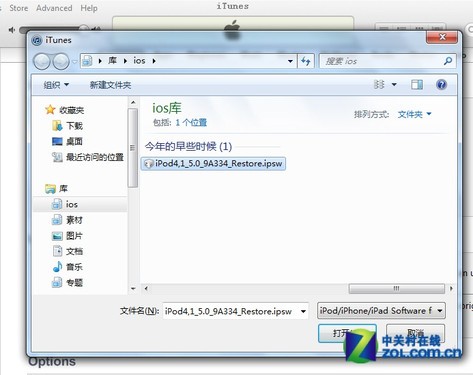Collapse the 今年的早些时候 group header
This screenshot has height=375, width=473.
point(188,146)
